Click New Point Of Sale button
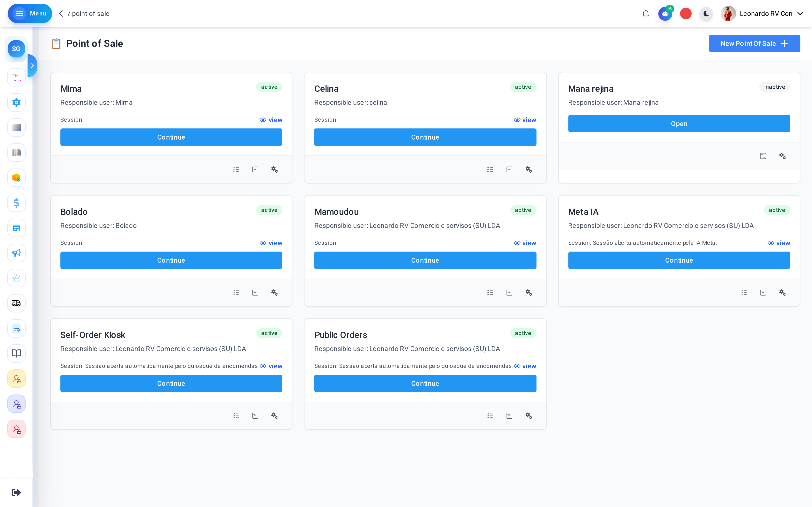 click(x=754, y=44)
